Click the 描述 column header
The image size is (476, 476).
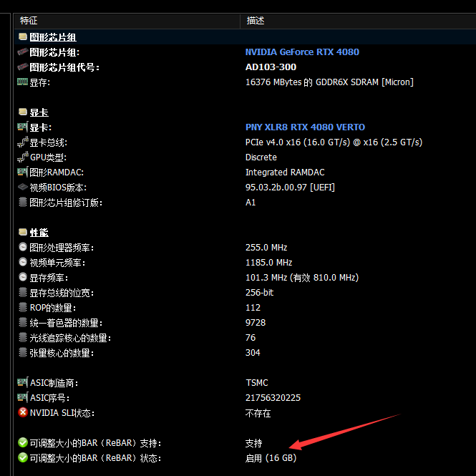click(x=358, y=21)
